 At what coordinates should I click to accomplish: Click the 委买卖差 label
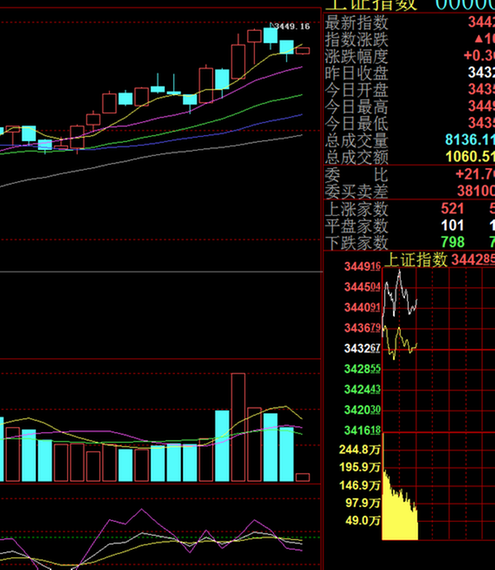357,191
